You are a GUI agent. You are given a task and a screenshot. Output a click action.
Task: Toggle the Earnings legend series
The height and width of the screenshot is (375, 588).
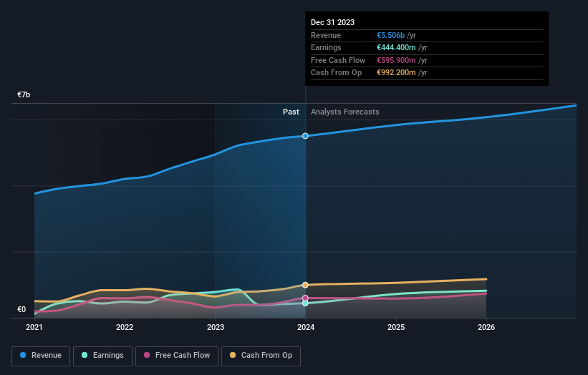click(x=102, y=356)
